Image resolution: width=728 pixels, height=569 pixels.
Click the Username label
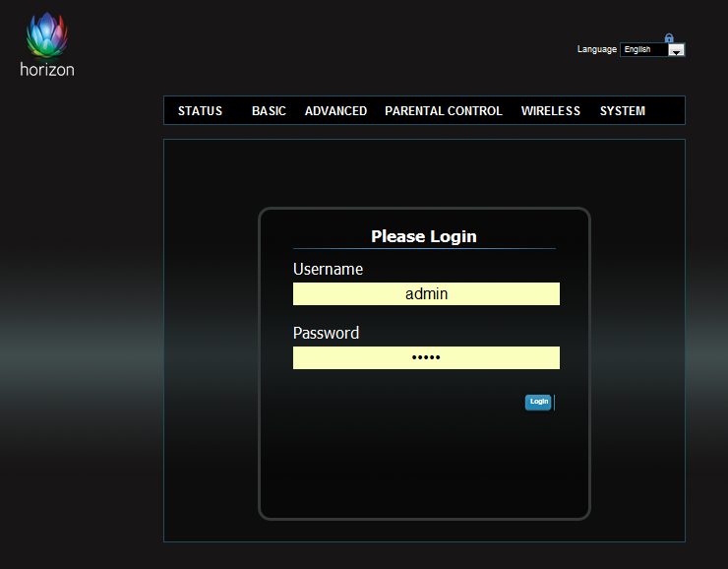pyautogui.click(x=328, y=270)
